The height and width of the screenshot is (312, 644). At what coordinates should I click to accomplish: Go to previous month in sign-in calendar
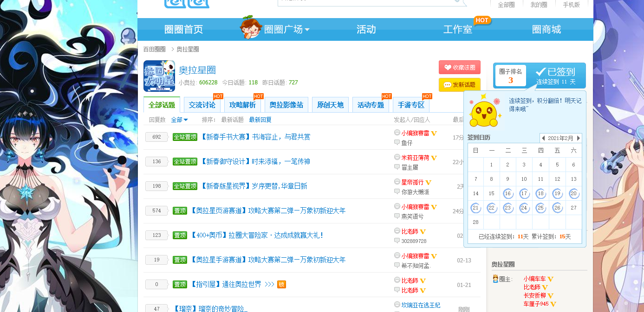tap(543, 138)
